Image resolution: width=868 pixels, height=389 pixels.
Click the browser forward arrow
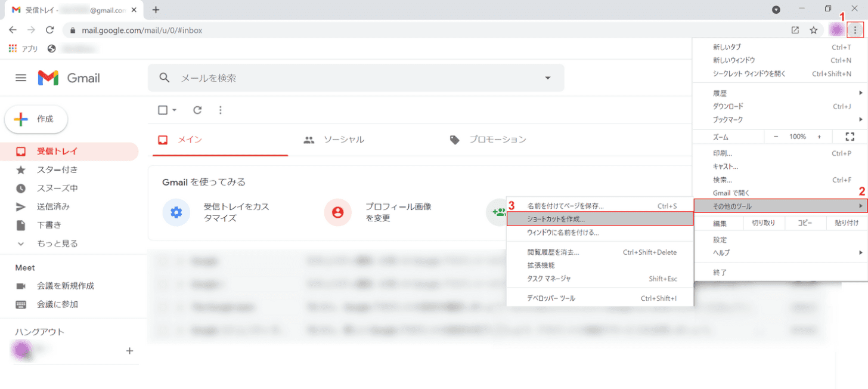coord(31,30)
